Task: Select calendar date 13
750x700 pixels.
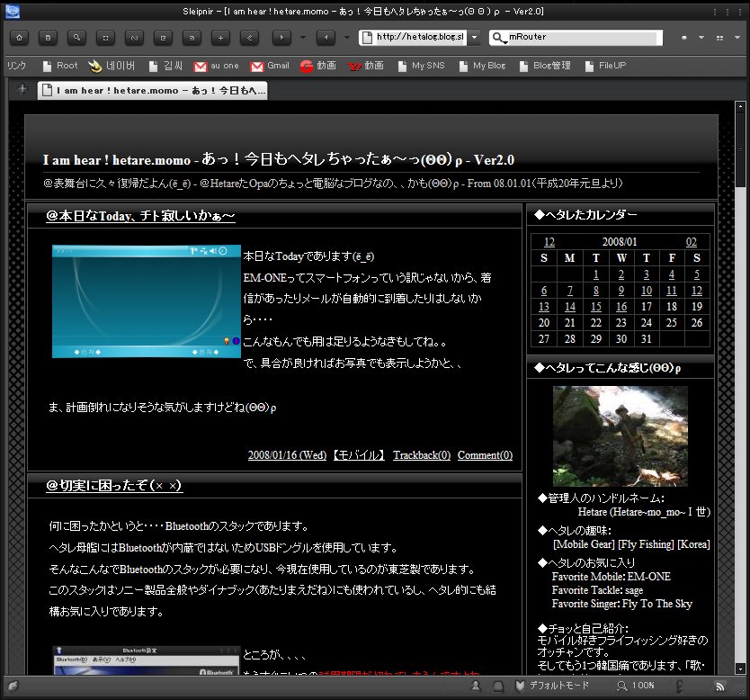Action: coord(544,307)
